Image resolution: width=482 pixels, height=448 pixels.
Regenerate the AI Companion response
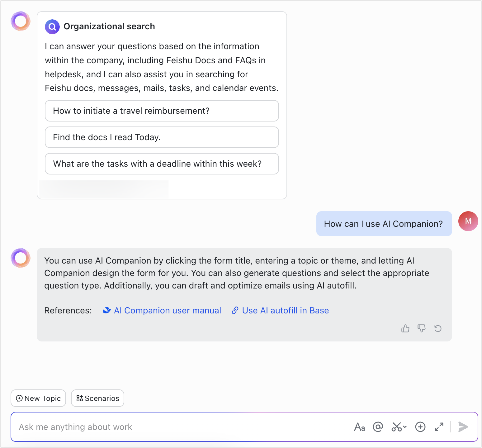(438, 328)
